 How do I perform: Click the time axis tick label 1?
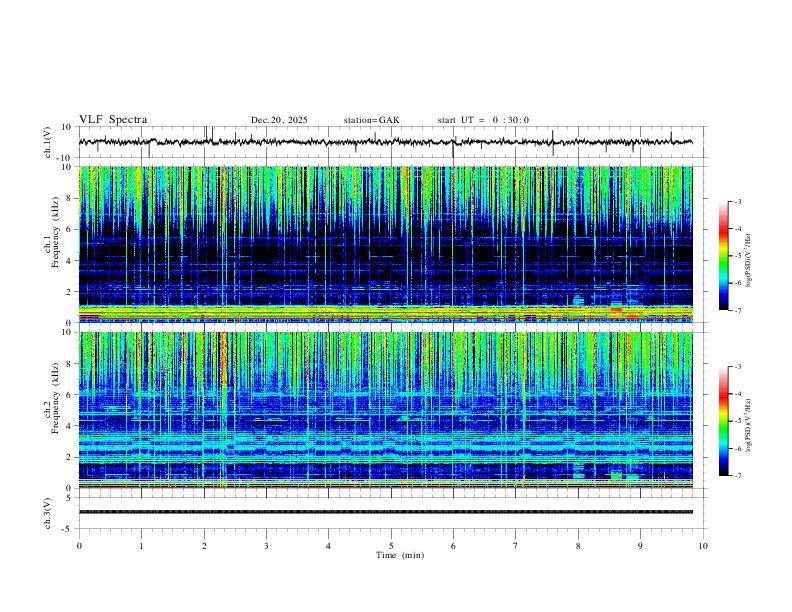click(141, 546)
